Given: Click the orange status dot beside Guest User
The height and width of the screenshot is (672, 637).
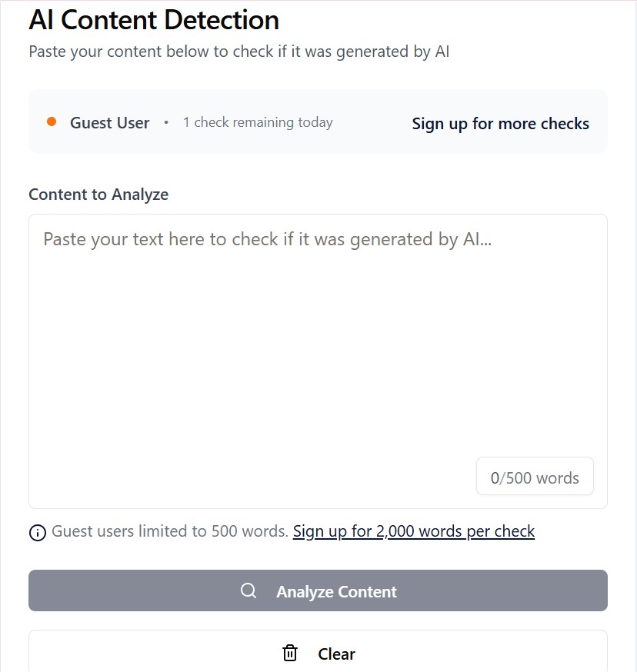Looking at the screenshot, I should (52, 122).
